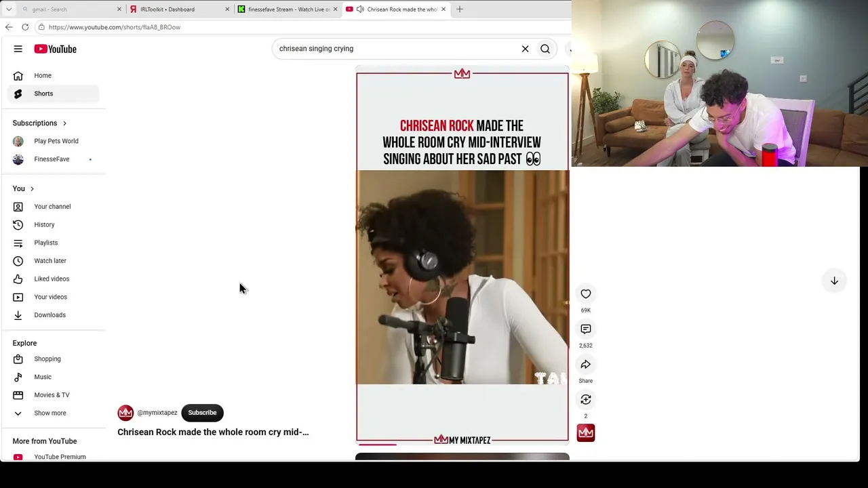Like the short with the heart icon
868x488 pixels.
pos(586,293)
